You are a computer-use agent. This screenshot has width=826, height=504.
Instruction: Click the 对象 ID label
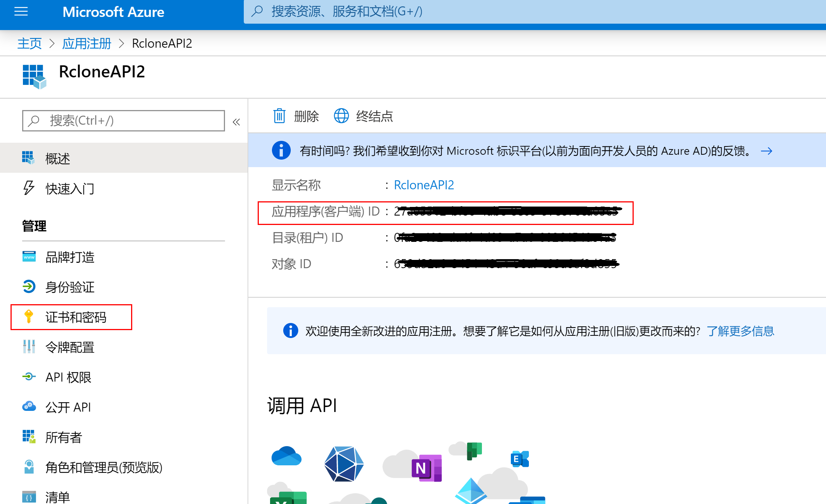tap(291, 264)
